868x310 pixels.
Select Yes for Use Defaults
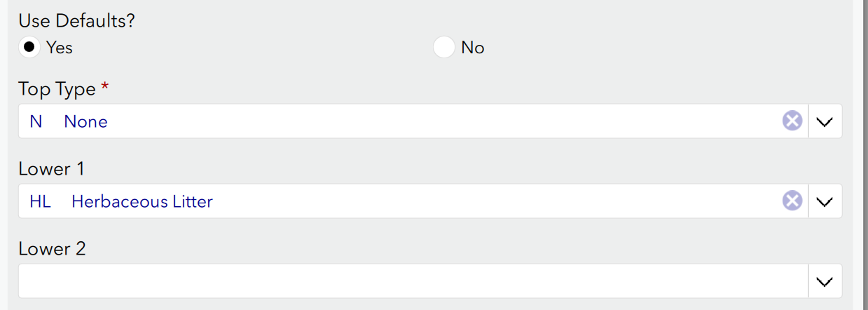click(29, 48)
